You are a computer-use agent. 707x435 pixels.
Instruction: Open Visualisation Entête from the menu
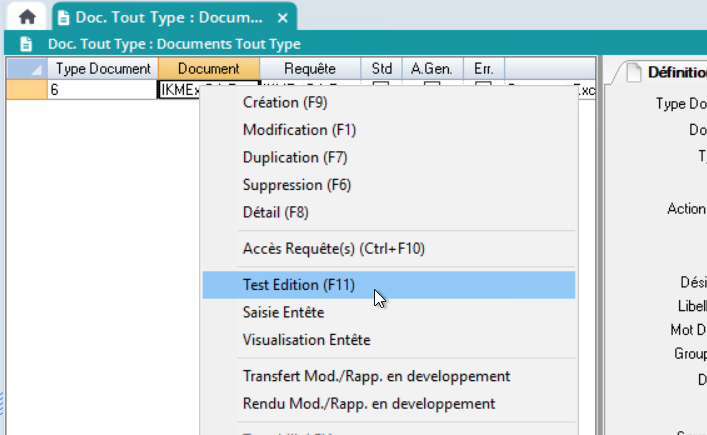(306, 340)
